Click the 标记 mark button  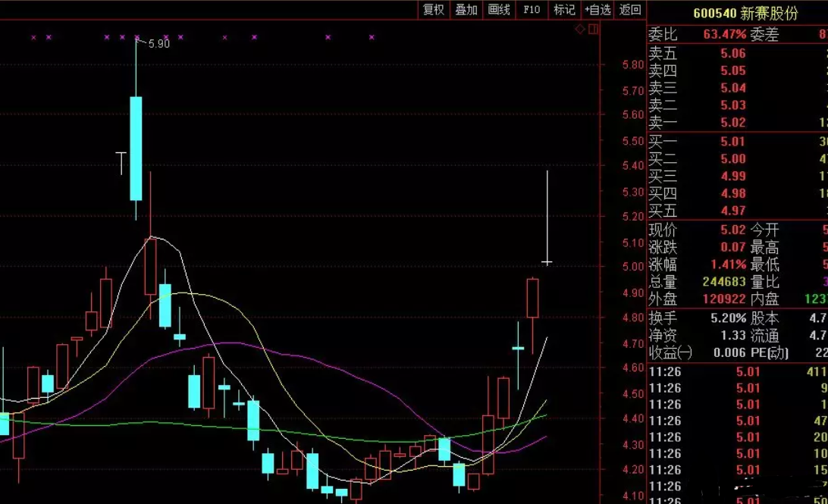point(564,10)
